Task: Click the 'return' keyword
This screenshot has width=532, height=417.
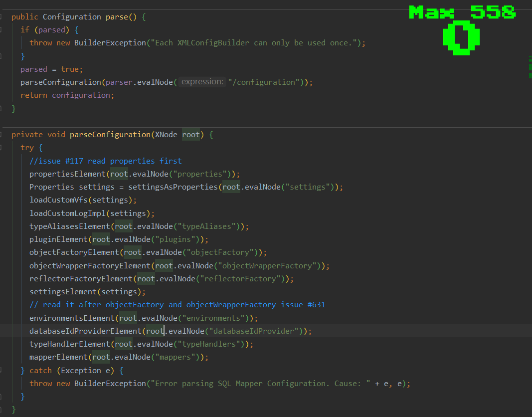Action: pyautogui.click(x=34, y=95)
